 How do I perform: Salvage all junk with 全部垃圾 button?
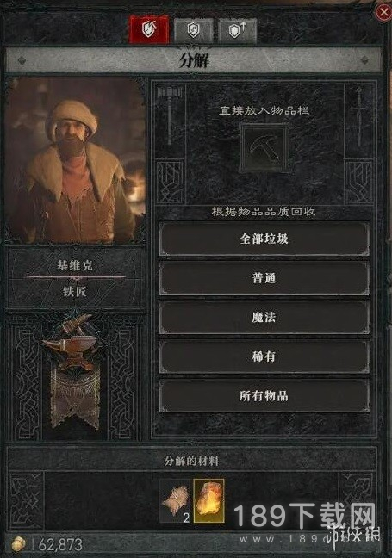coord(264,239)
